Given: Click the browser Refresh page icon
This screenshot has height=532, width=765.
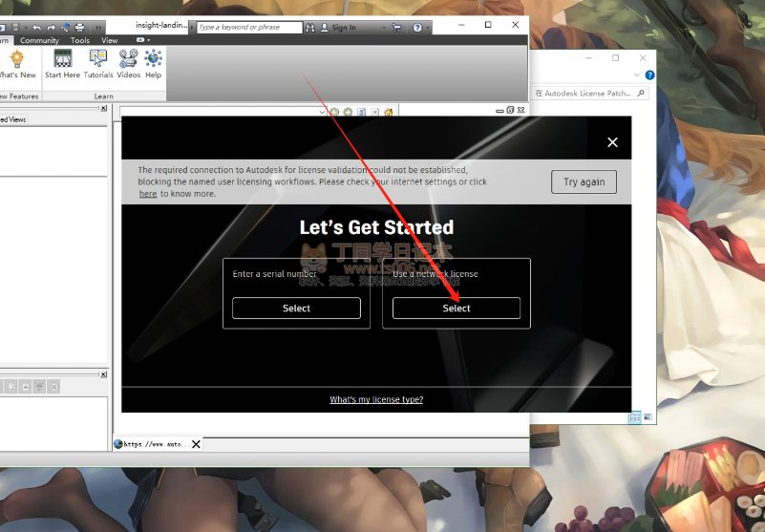Looking at the screenshot, I should pos(361,113).
